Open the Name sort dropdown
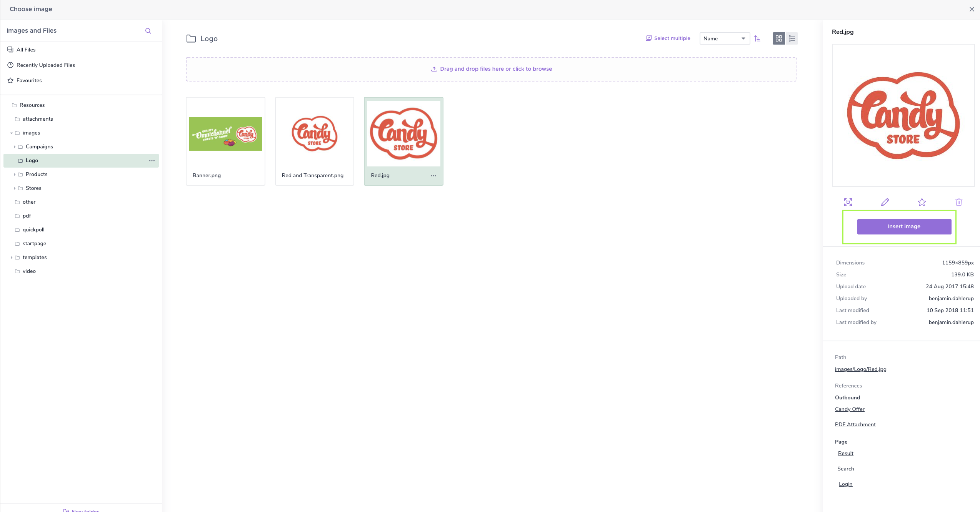Screen dimensions: 980x512 725,38
